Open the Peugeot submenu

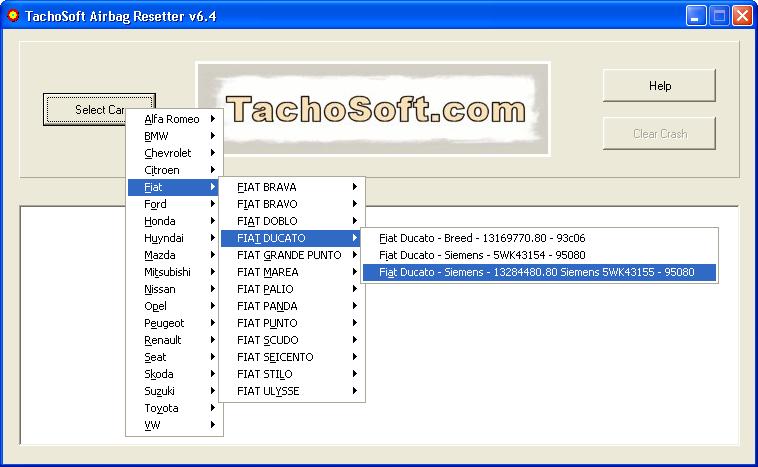173,323
